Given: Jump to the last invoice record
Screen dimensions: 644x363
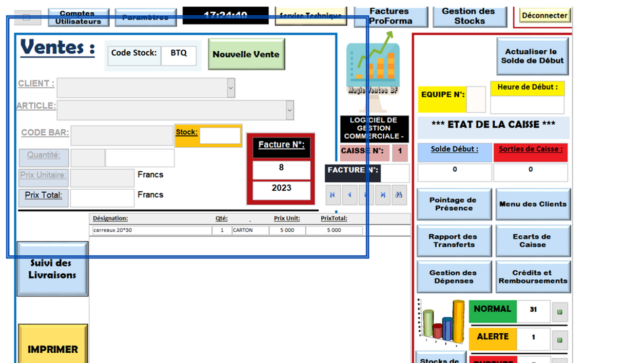Looking at the screenshot, I should tap(382, 195).
